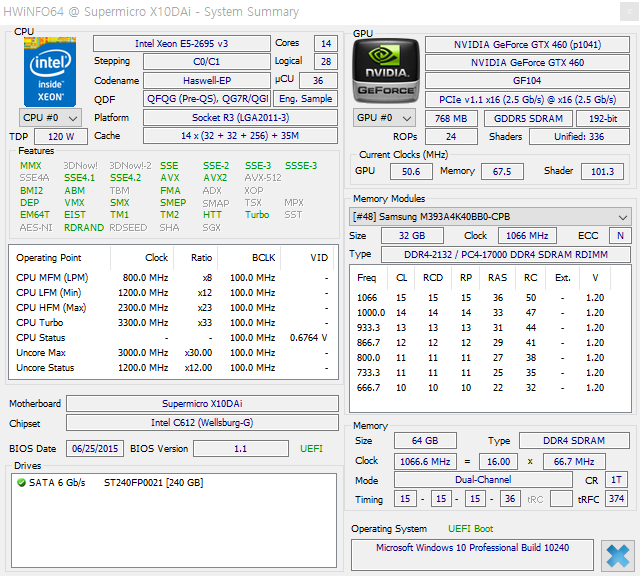Click the CPU Status VID 0.6764 V

click(309, 338)
